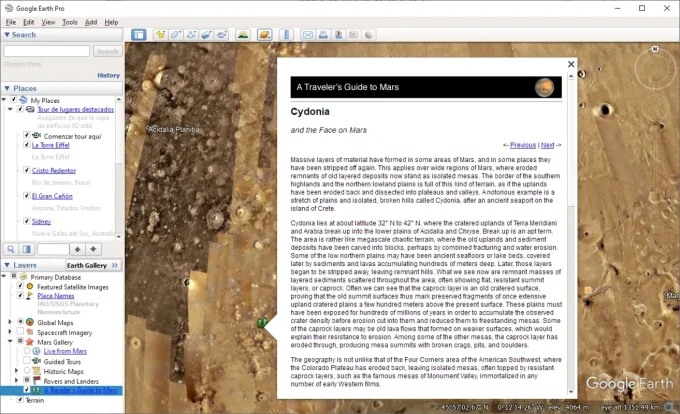This screenshot has height=414, width=680.
Task: Toggle the Featured Satellite Images checkbox
Action: click(x=19, y=287)
